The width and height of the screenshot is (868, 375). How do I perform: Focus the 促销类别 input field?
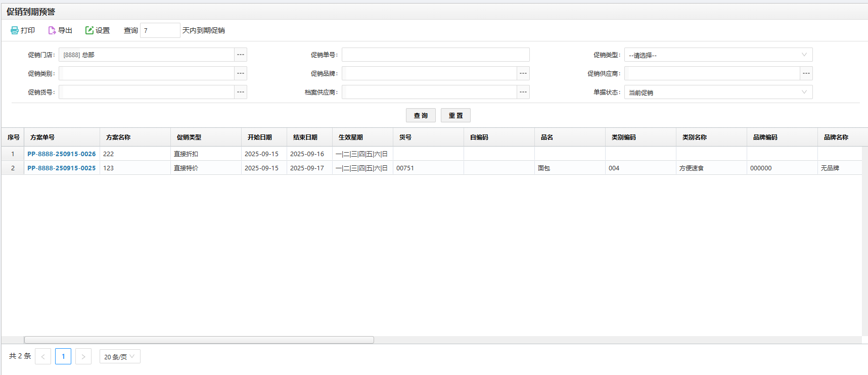coord(147,73)
